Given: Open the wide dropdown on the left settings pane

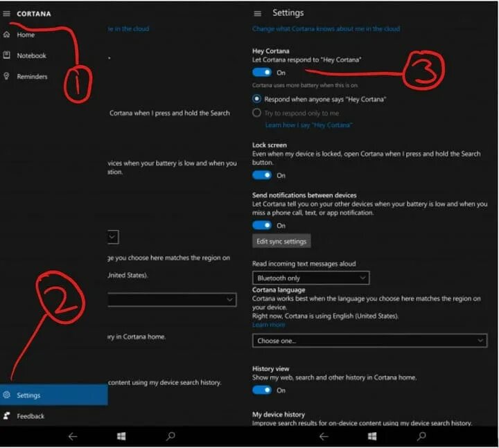Looking at the screenshot, I should 172,300.
